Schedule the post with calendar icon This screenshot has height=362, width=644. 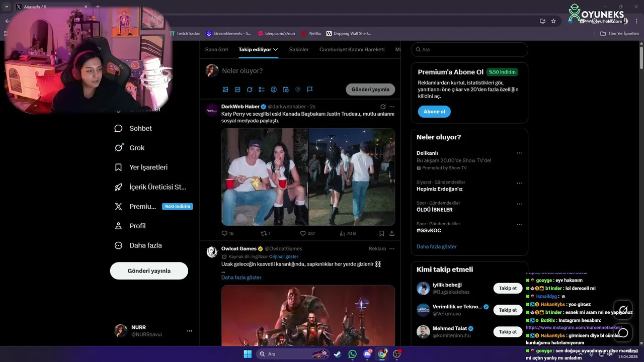286,89
